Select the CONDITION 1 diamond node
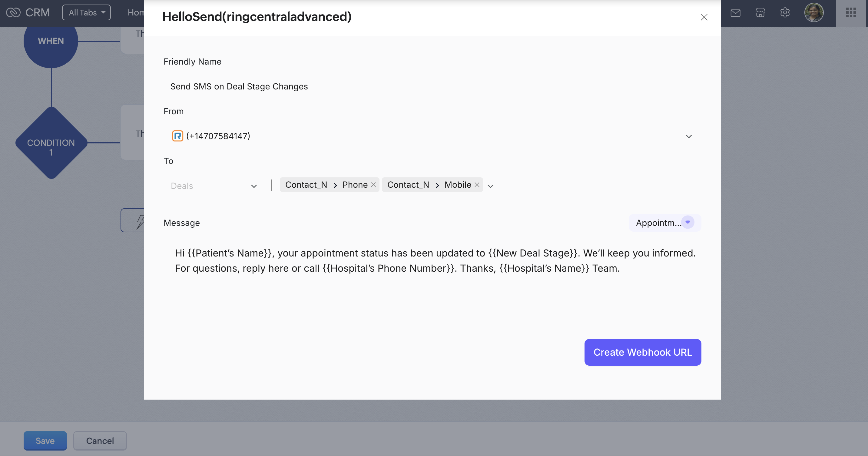The image size is (868, 456). (x=51, y=143)
